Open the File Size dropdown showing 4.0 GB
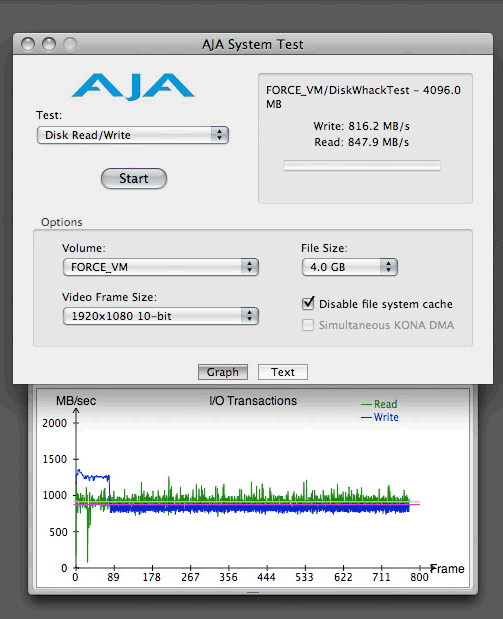The image size is (503, 619). coord(349,267)
